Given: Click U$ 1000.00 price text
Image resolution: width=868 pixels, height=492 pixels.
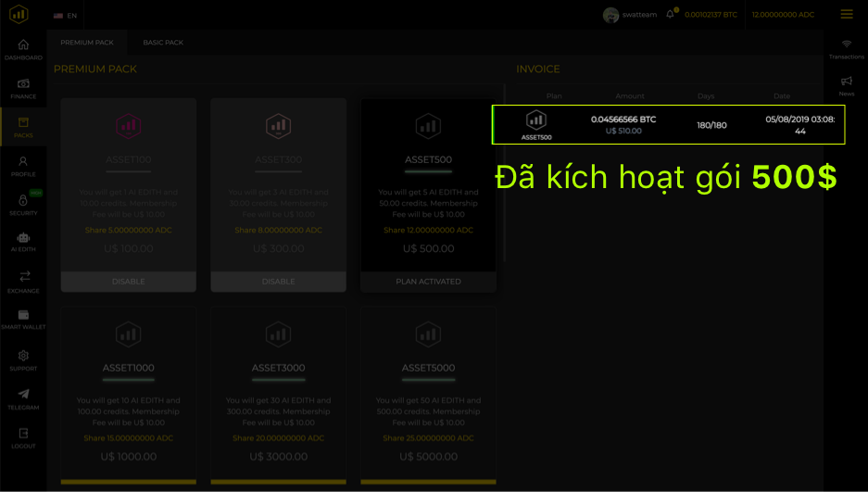Looking at the screenshot, I should click(129, 457).
